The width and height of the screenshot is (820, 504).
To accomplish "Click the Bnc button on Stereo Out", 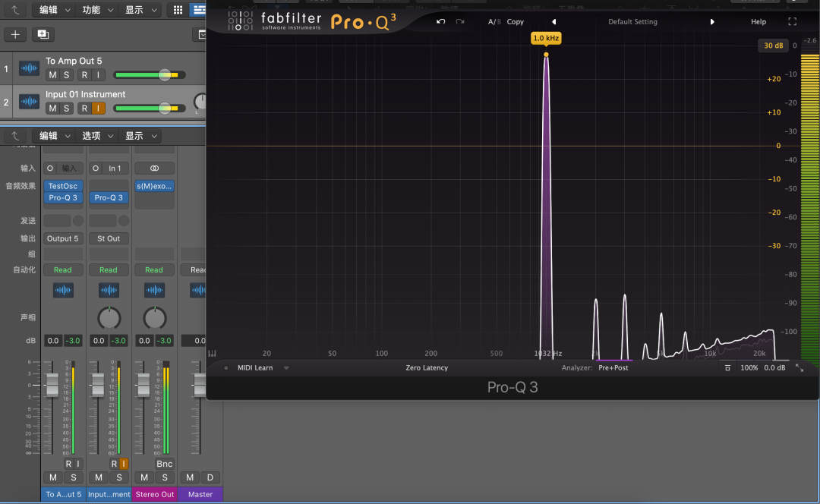I will tap(164, 464).
